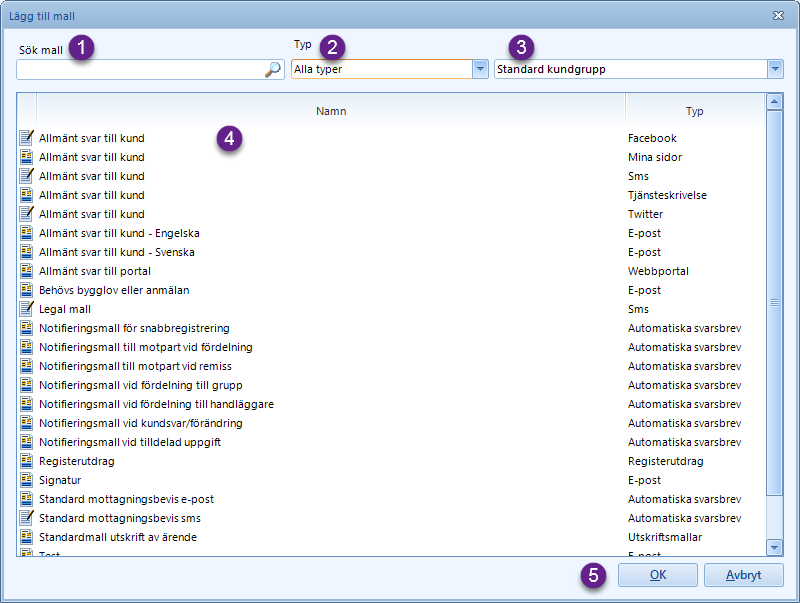The image size is (800, 603).
Task: Click the vertical scrollbar thumb of template list
Action: click(x=774, y=303)
